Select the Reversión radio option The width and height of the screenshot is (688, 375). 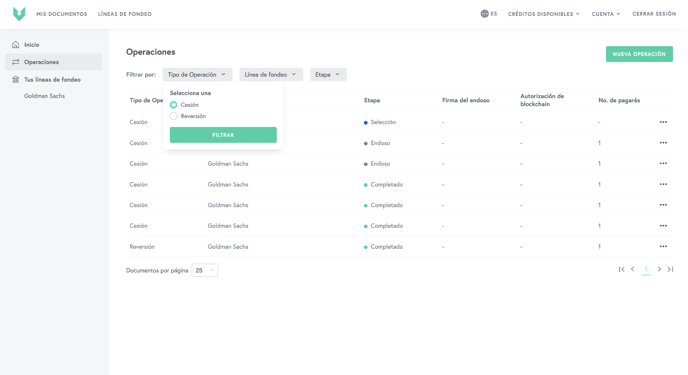(173, 116)
